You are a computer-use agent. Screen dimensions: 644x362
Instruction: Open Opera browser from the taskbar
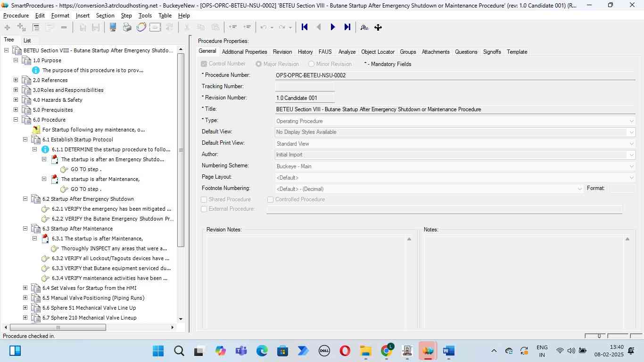[x=345, y=351]
